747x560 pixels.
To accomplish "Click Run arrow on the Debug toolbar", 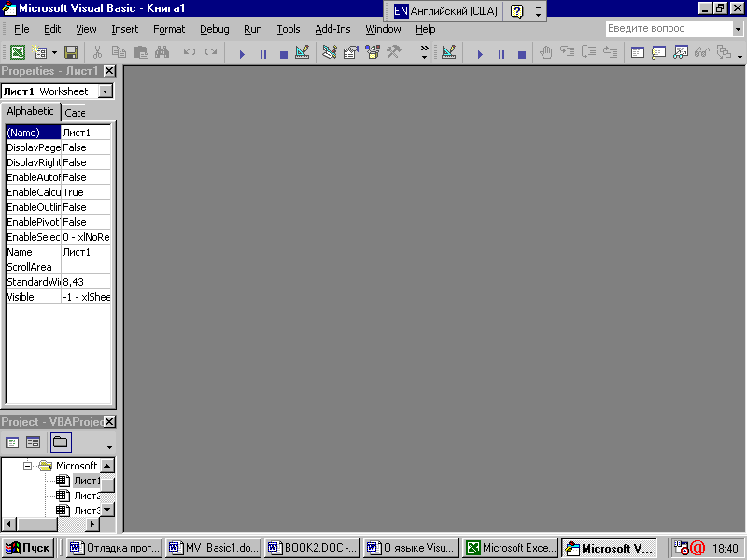I will tap(480, 54).
